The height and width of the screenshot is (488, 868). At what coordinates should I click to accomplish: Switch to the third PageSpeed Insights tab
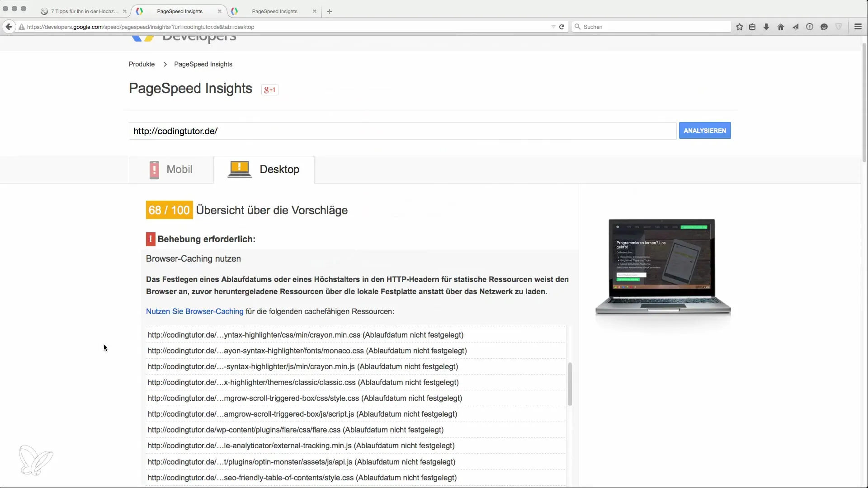274,11
